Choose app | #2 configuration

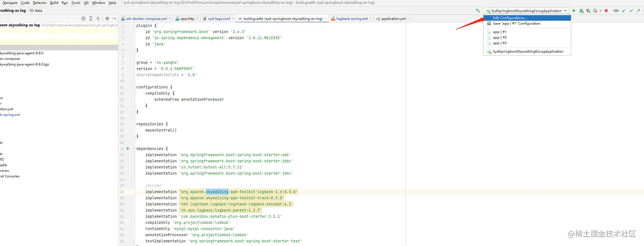pos(527,37)
